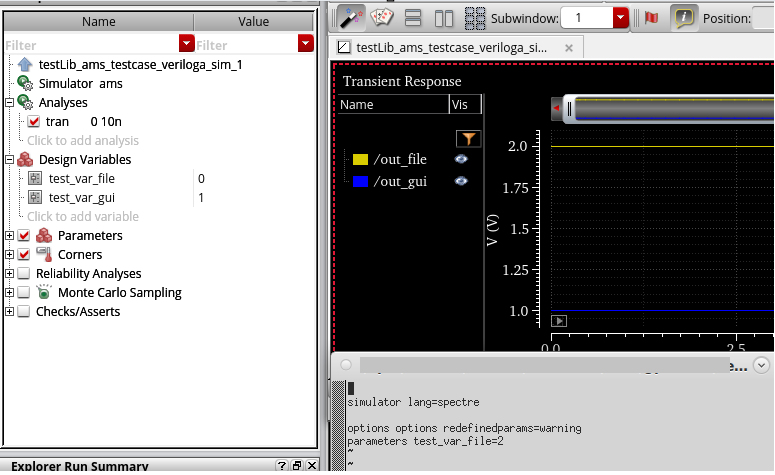Open the Subwindow number dropdown
This screenshot has width=775, height=475.
(x=620, y=18)
